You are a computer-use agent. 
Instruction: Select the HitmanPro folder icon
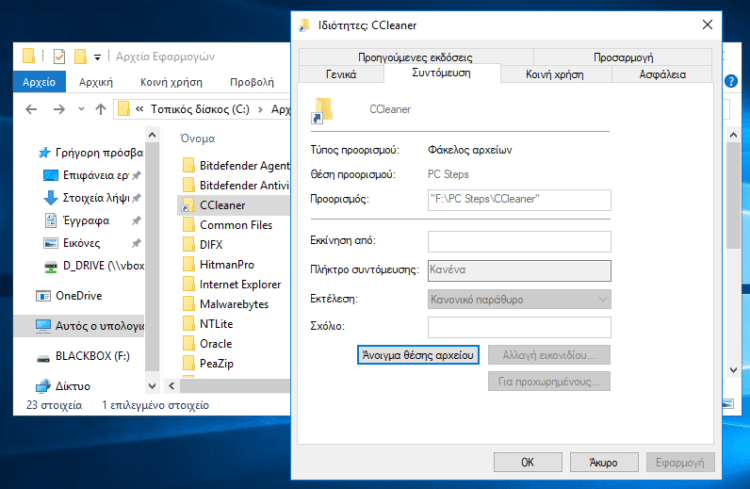pyautogui.click(x=189, y=265)
